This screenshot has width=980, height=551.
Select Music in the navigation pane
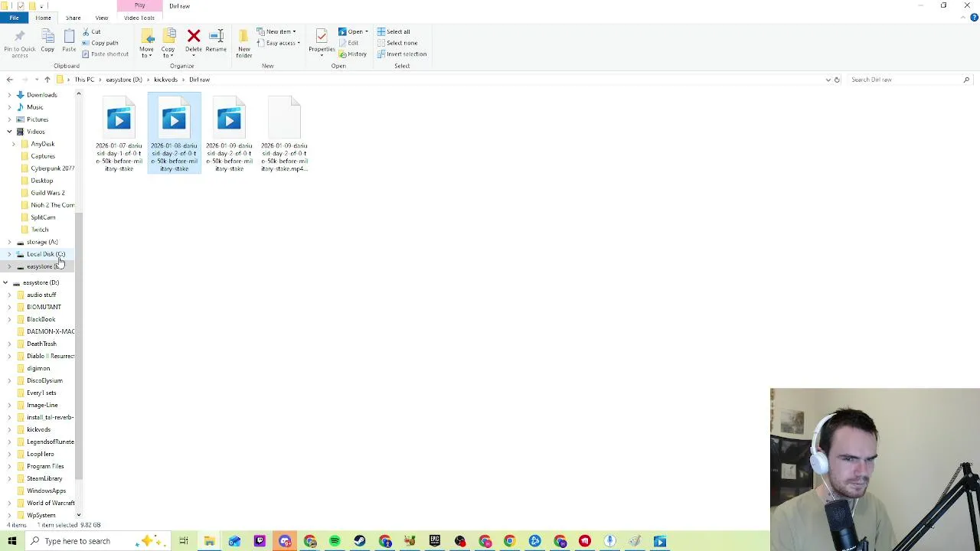coord(34,107)
